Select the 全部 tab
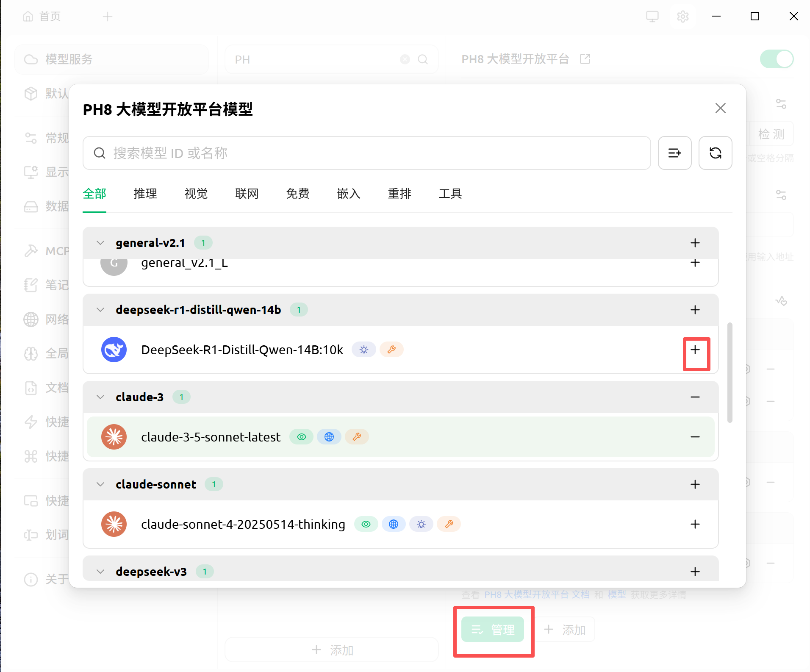The width and height of the screenshot is (810, 672). click(94, 194)
